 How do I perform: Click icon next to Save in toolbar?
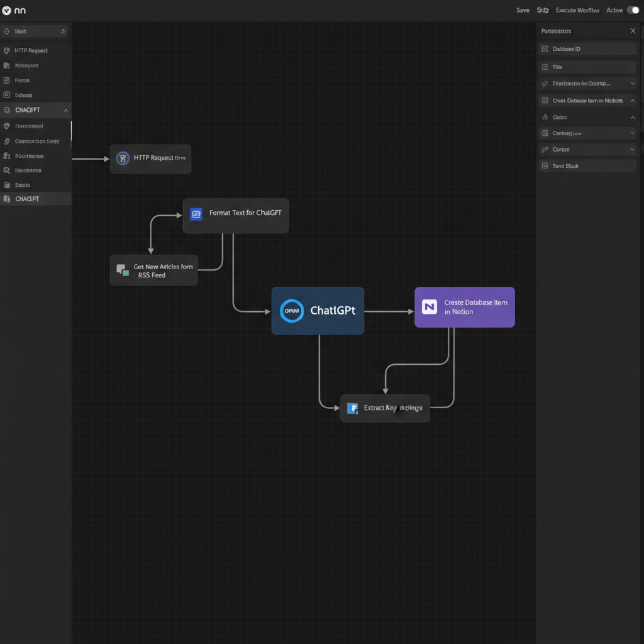pos(543,10)
